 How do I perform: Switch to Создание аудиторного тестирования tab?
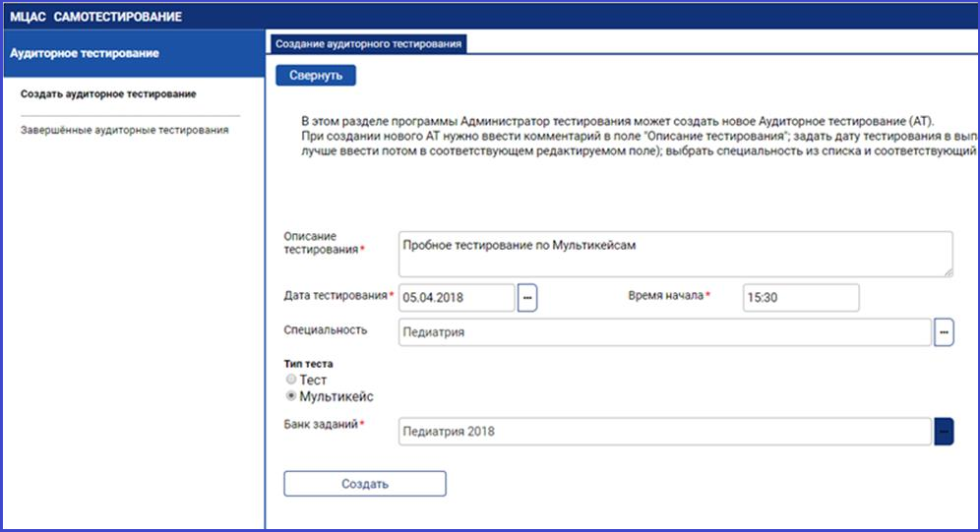pyautogui.click(x=368, y=43)
